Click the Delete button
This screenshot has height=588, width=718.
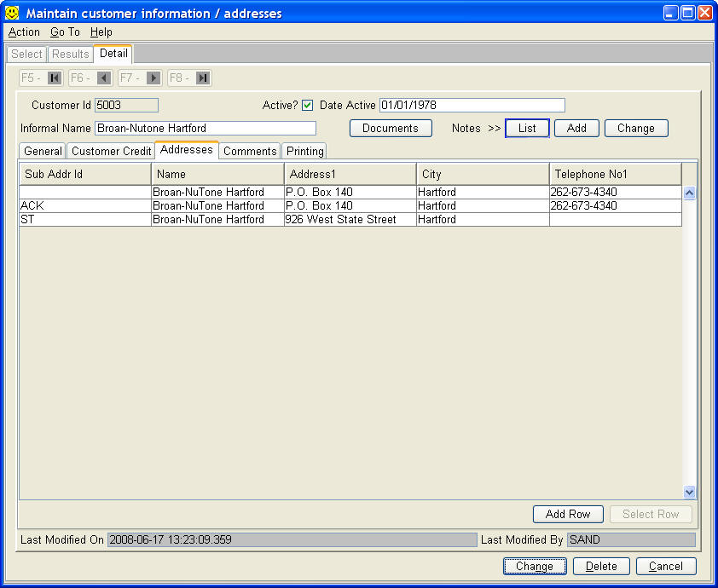601,567
